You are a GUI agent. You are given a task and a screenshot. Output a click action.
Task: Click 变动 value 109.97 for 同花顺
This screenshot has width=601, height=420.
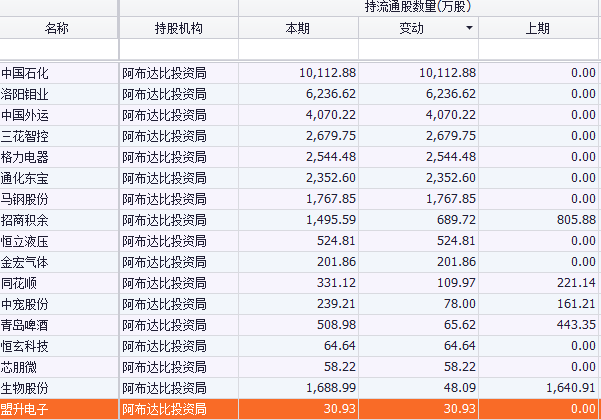[456, 283]
